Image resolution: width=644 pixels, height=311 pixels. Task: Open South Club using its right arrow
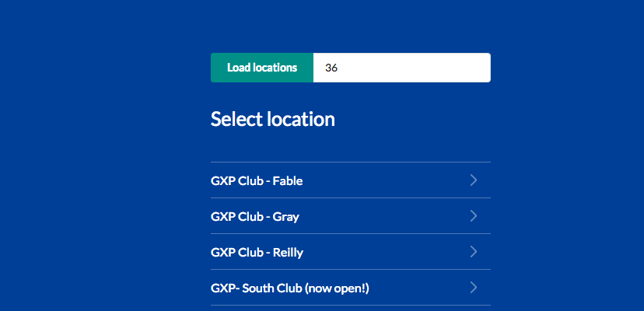coord(474,287)
